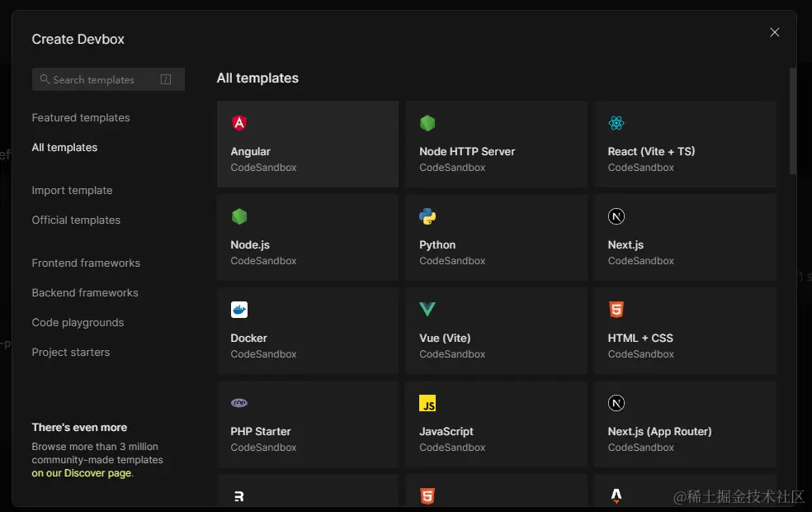This screenshot has width=812, height=512.
Task: Choose the Angular template title
Action: (251, 151)
